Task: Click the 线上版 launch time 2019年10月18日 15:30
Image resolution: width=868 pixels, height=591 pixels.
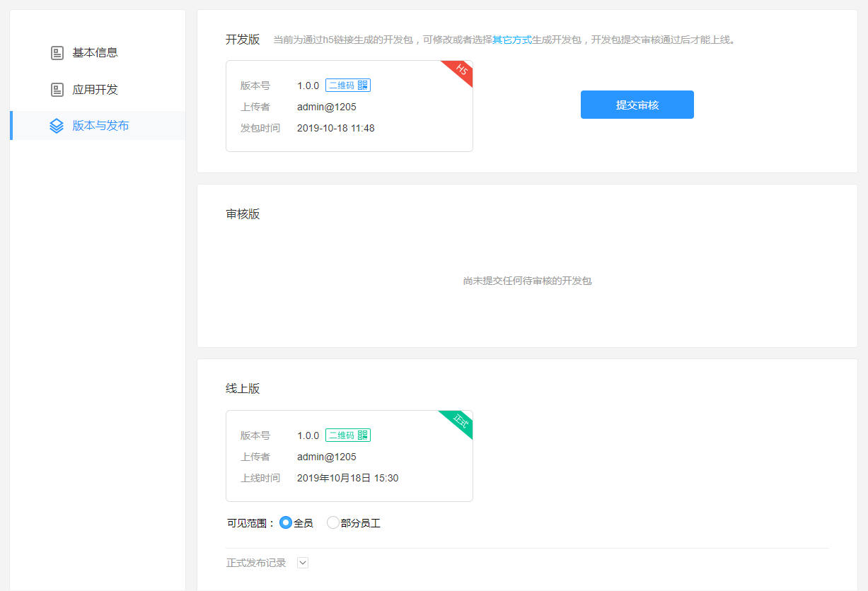Action: [x=347, y=478]
